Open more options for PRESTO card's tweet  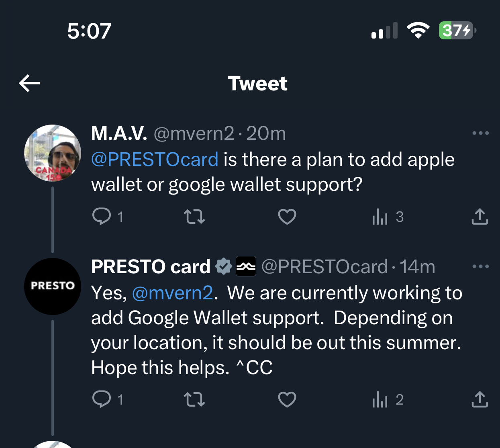pos(481,266)
